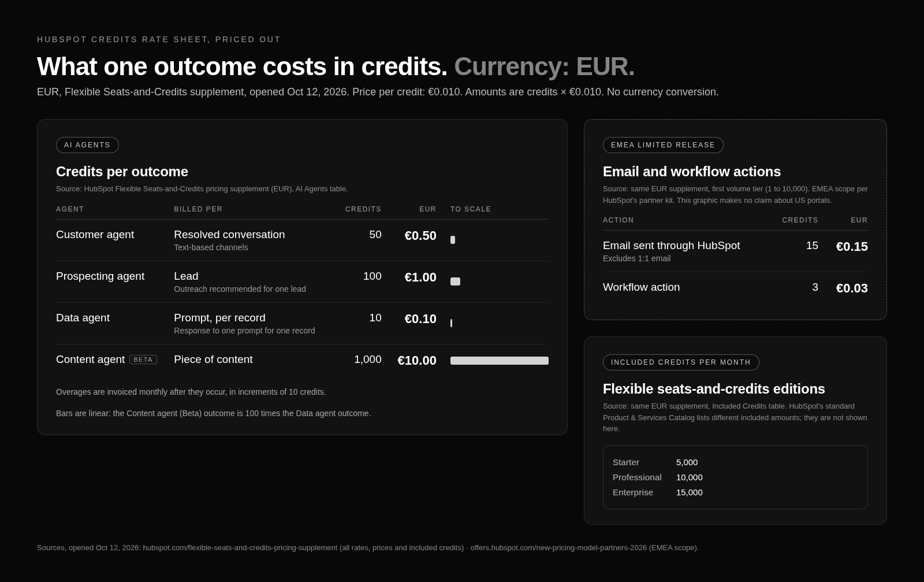The image size is (924, 582).
Task: Click the EMEA LIMITED RELEASE pill
Action: click(663, 145)
